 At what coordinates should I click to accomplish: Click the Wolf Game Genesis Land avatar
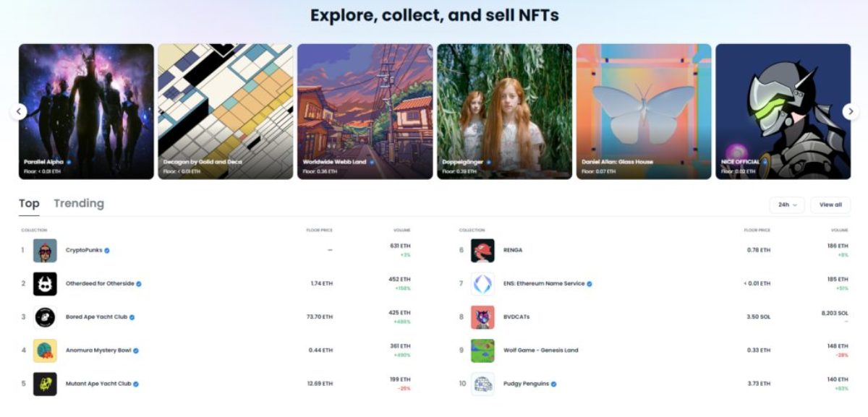click(x=482, y=351)
